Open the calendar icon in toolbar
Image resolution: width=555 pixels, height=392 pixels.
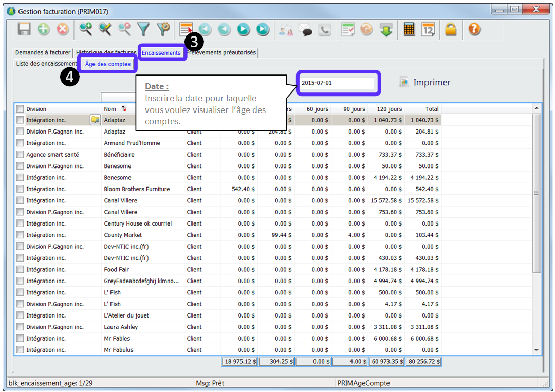click(x=428, y=30)
